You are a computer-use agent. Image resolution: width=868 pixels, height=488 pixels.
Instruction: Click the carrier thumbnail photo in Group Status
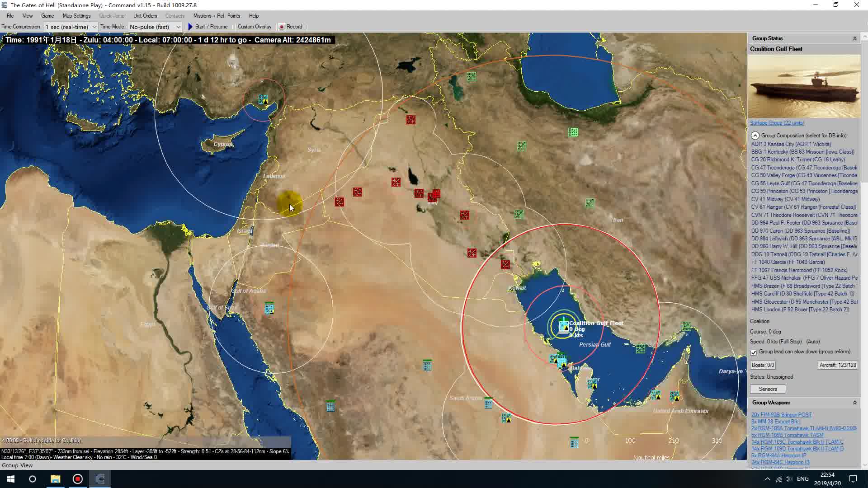point(804,86)
